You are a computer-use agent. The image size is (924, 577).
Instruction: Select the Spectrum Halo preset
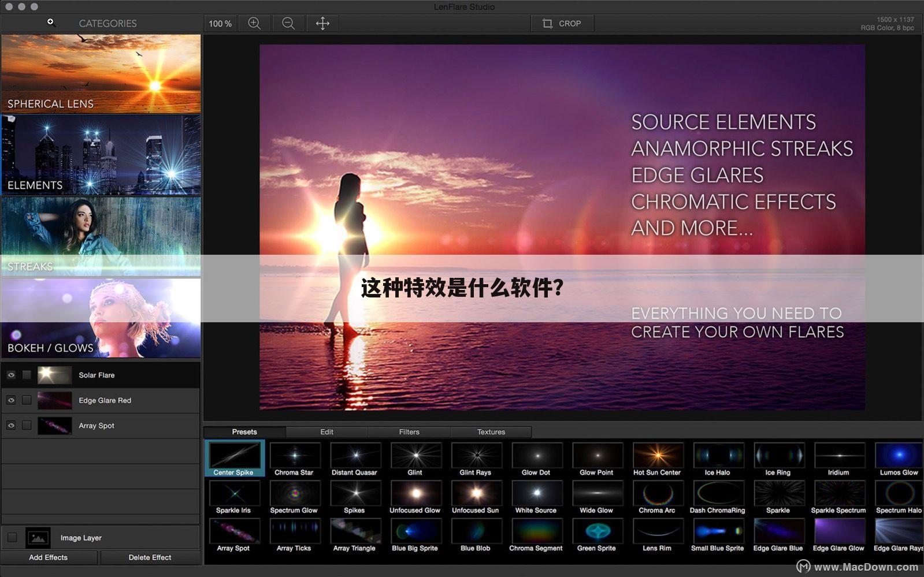pyautogui.click(x=899, y=497)
